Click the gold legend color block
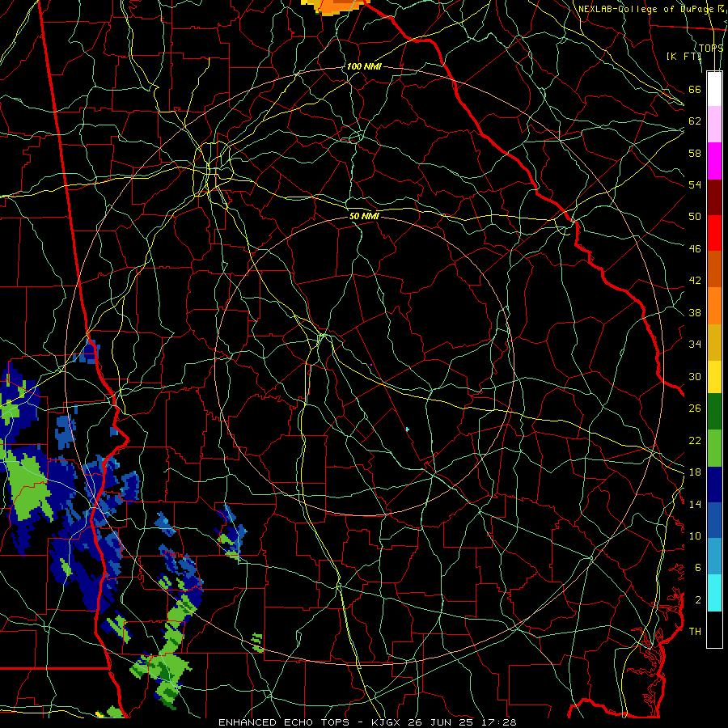 point(714,343)
